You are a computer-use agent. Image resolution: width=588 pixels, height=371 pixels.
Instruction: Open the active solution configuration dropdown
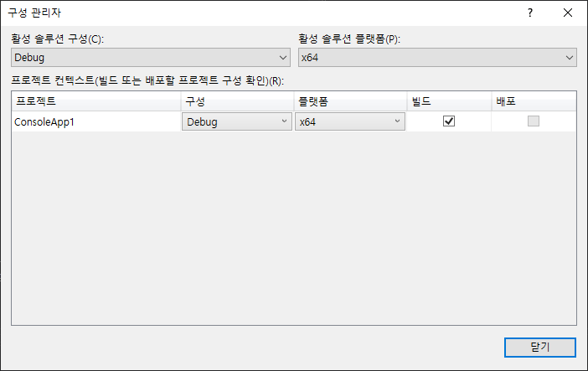pyautogui.click(x=151, y=58)
